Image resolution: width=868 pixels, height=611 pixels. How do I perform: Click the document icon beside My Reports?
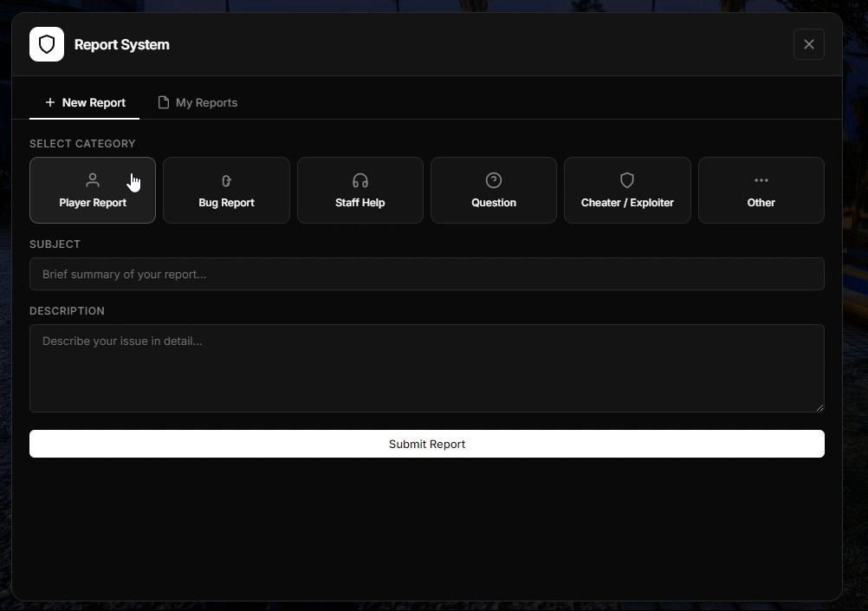[x=164, y=102]
